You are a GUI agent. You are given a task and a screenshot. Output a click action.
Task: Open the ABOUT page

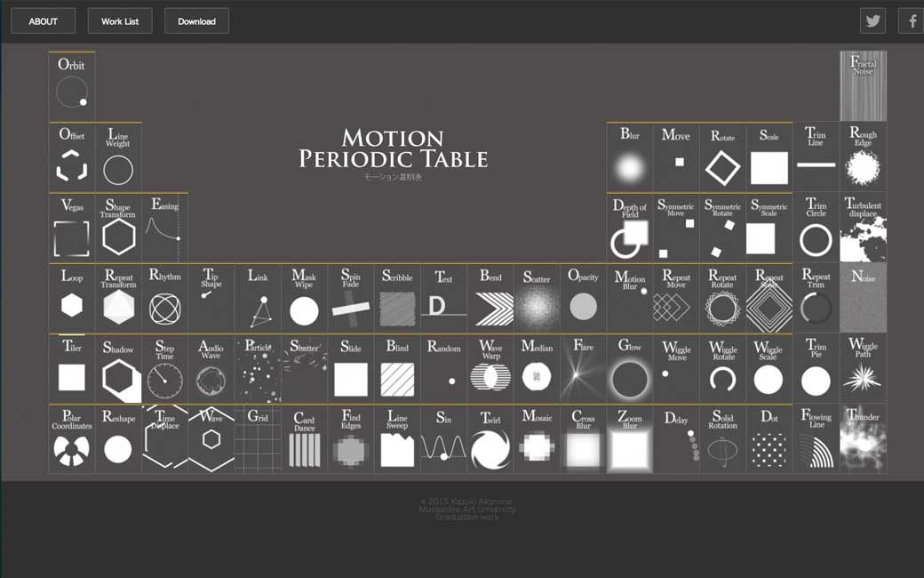pyautogui.click(x=43, y=21)
